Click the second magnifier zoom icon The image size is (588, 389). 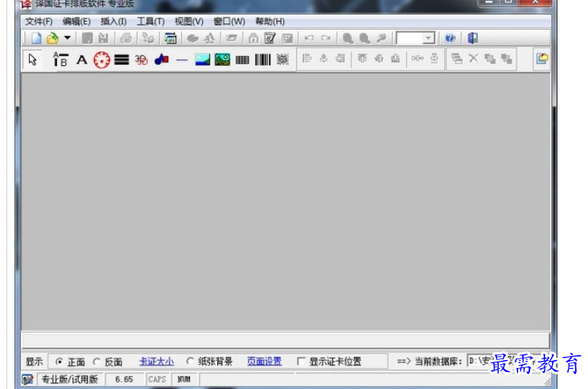tap(364, 38)
